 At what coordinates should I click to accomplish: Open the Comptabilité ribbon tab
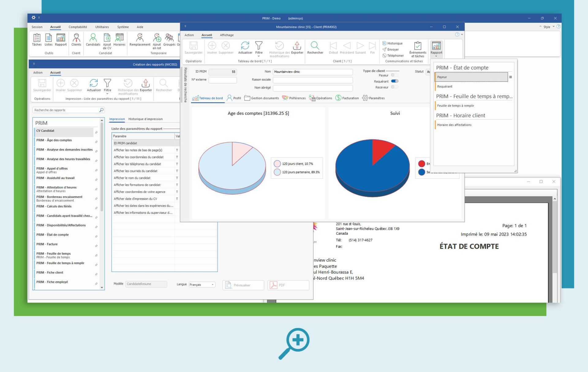pos(78,27)
